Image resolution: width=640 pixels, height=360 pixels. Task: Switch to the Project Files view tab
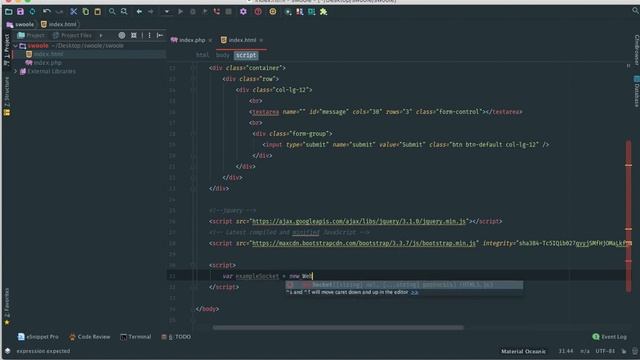pos(73,35)
